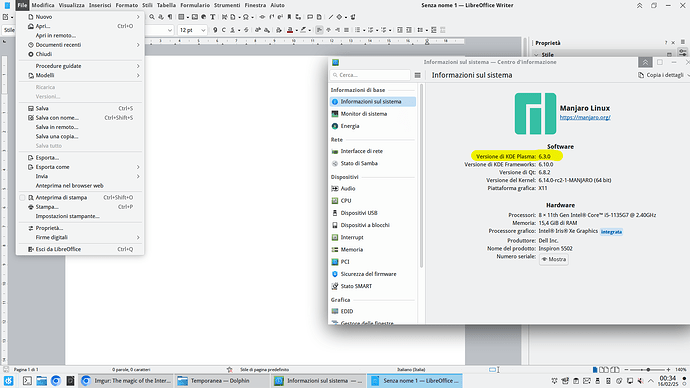Open the highlighting color dropdown arrow
The width and height of the screenshot is (690, 388).
[309, 30]
